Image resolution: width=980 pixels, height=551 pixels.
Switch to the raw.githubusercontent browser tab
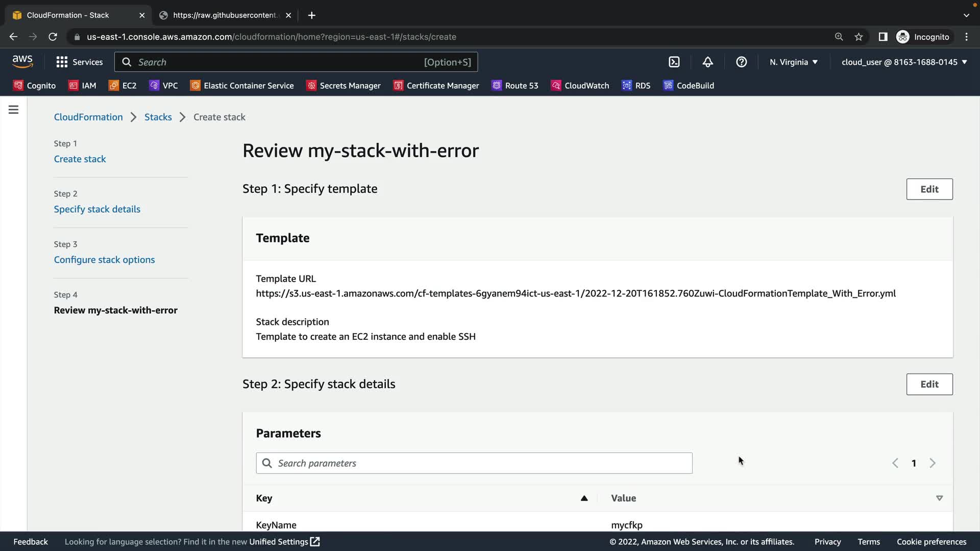coord(225,15)
